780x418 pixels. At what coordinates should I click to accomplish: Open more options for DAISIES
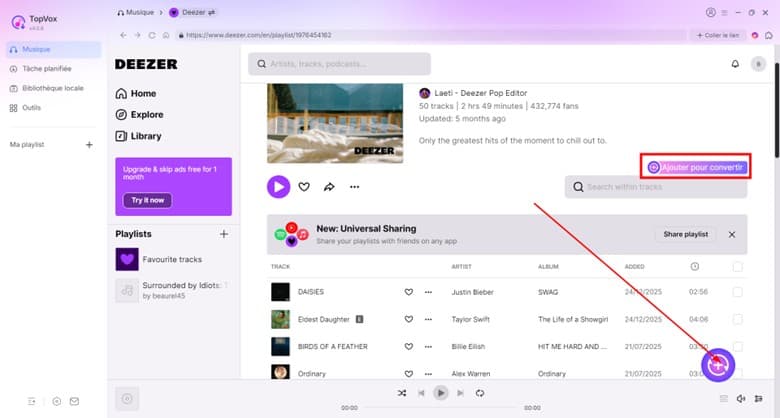[428, 292]
